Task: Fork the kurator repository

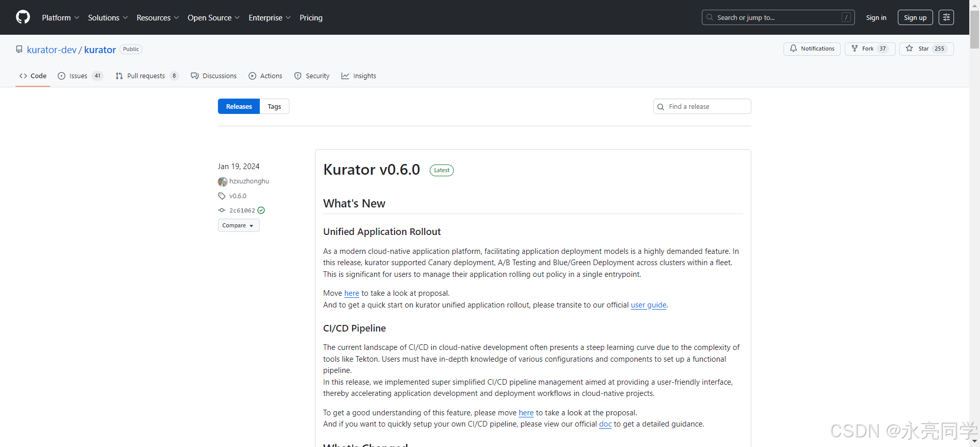Action: (870, 49)
